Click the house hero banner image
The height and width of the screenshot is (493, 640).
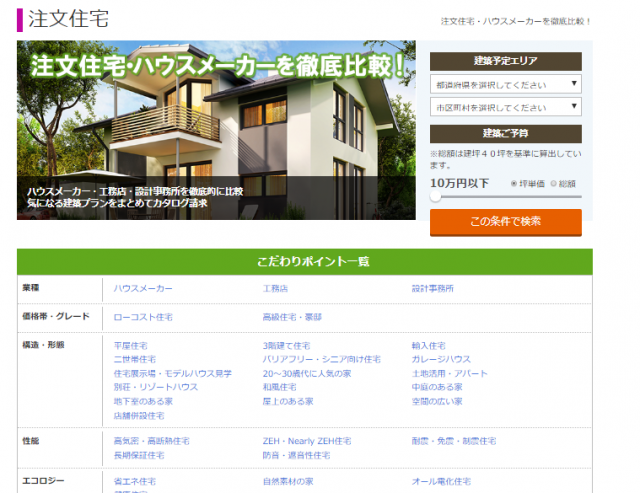click(x=216, y=130)
